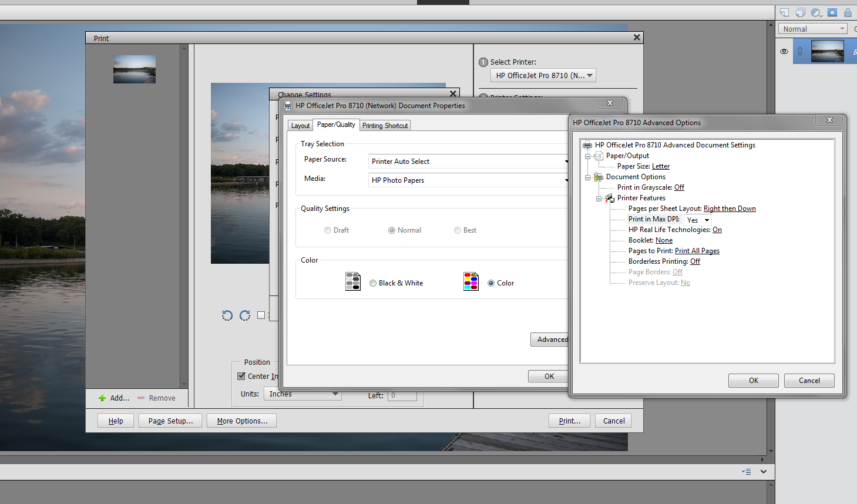Screen dimensions: 857x504
Task: Select the photo thumbnail in the print list
Action: (135, 69)
